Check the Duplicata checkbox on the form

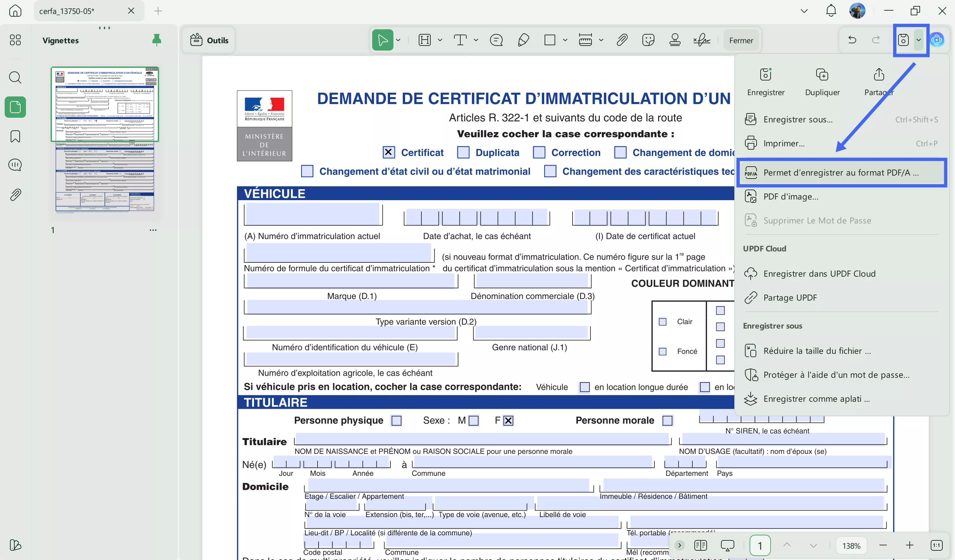pyautogui.click(x=463, y=152)
